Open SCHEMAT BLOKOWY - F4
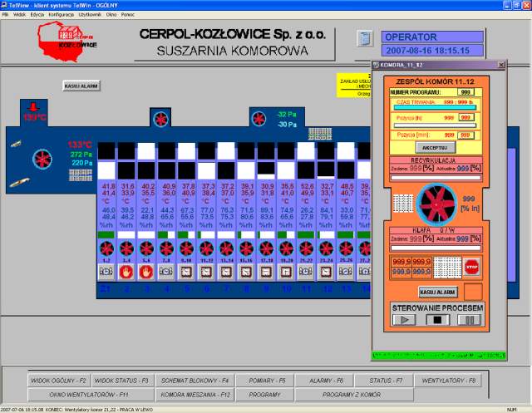 [195, 381]
